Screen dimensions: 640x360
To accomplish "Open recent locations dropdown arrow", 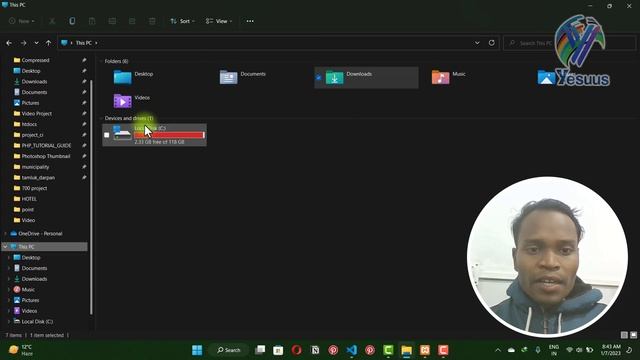I will tap(36, 43).
